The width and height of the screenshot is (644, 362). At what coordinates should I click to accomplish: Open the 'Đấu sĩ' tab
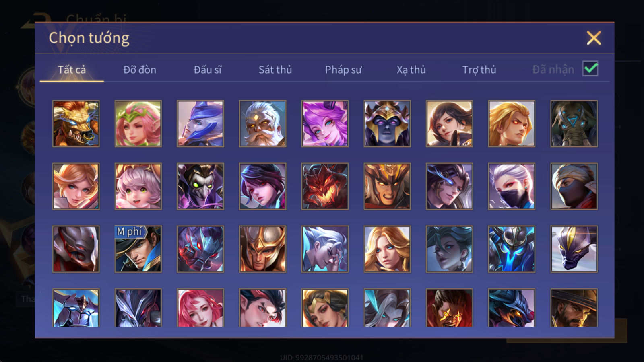click(x=208, y=70)
